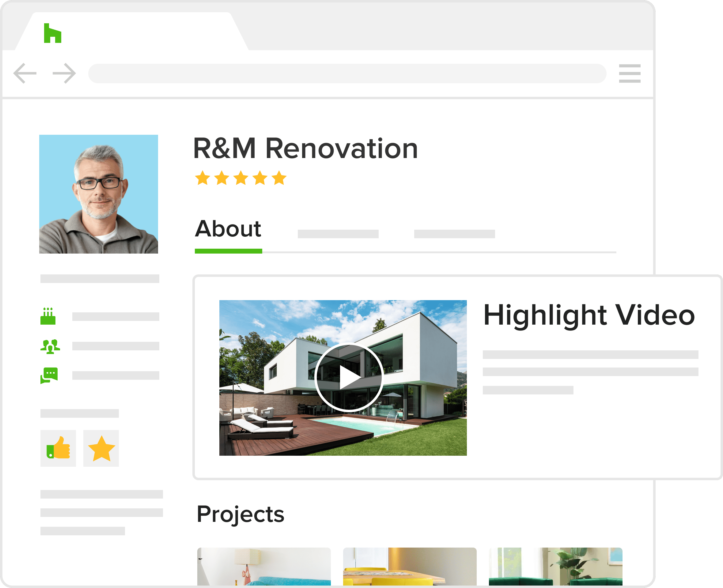Open the R&M Renovation title link
This screenshot has width=723, height=588.
(x=305, y=149)
